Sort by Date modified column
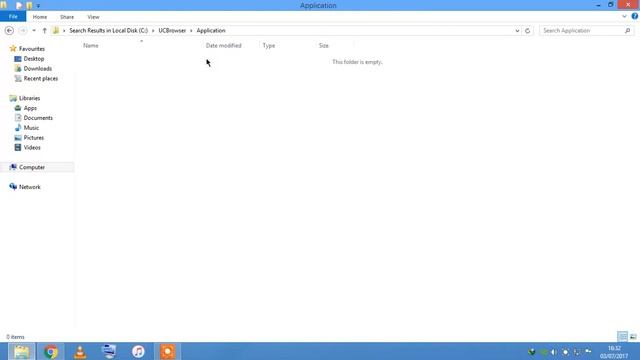The height and width of the screenshot is (360, 640). pyautogui.click(x=223, y=46)
